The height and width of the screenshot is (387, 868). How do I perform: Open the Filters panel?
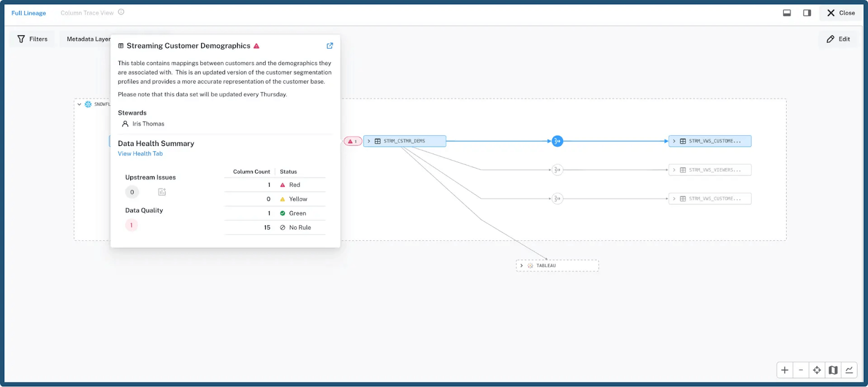click(33, 39)
